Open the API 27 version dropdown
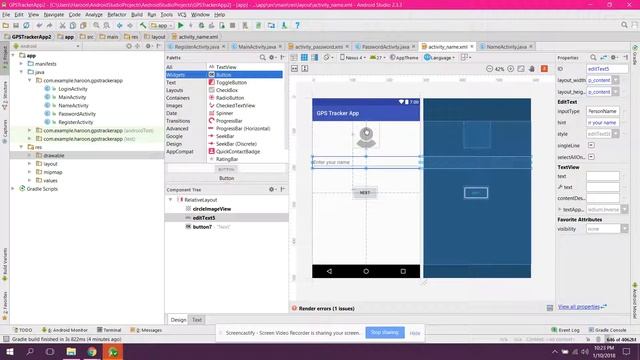The width and height of the screenshot is (640, 360). (378, 58)
